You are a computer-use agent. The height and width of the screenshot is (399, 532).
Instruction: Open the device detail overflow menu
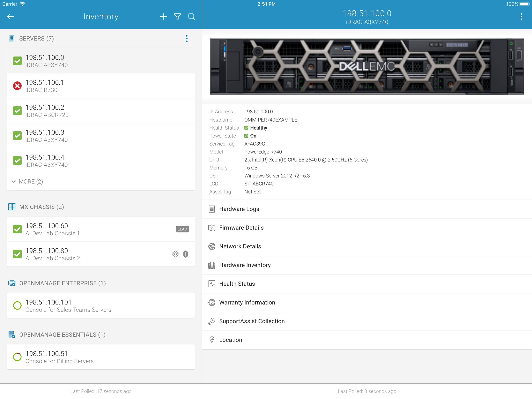click(x=521, y=17)
